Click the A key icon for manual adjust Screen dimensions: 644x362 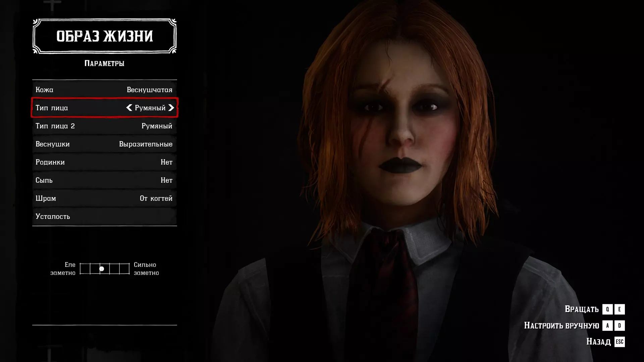coord(607,325)
